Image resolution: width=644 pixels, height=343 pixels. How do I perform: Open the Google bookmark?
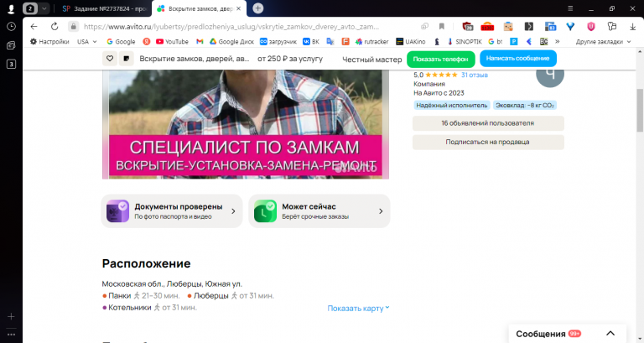(121, 41)
